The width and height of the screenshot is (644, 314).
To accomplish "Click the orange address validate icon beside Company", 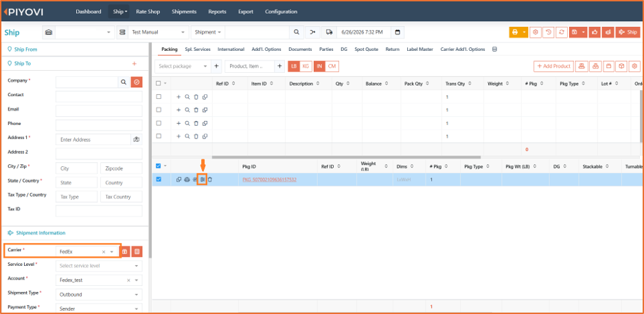I will pos(137,82).
